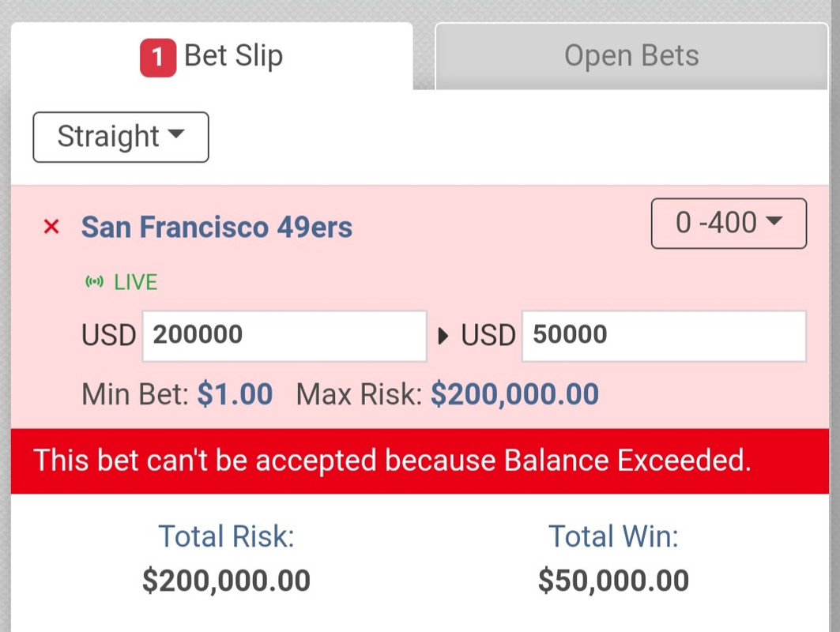Select the Bet Slip tab
The width and height of the screenshot is (840, 632).
pos(212,56)
